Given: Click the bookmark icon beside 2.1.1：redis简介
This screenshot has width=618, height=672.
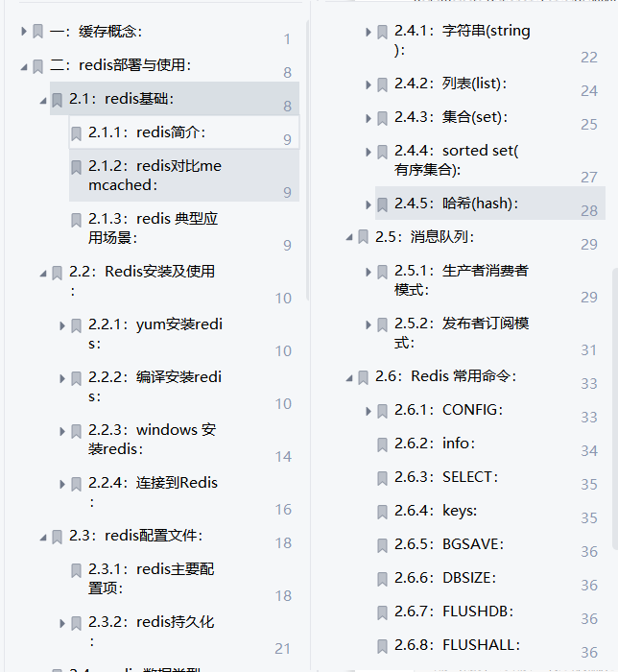Looking at the screenshot, I should 77,133.
